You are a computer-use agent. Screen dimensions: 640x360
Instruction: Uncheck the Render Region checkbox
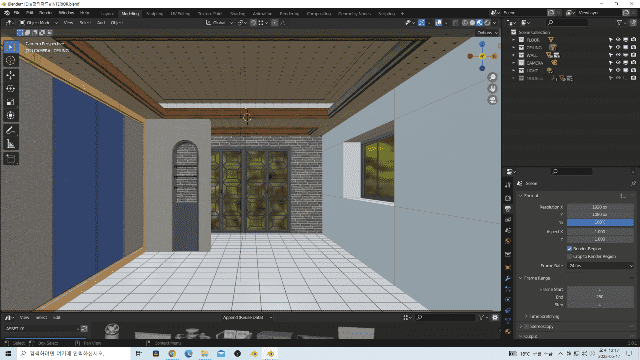[569, 249]
